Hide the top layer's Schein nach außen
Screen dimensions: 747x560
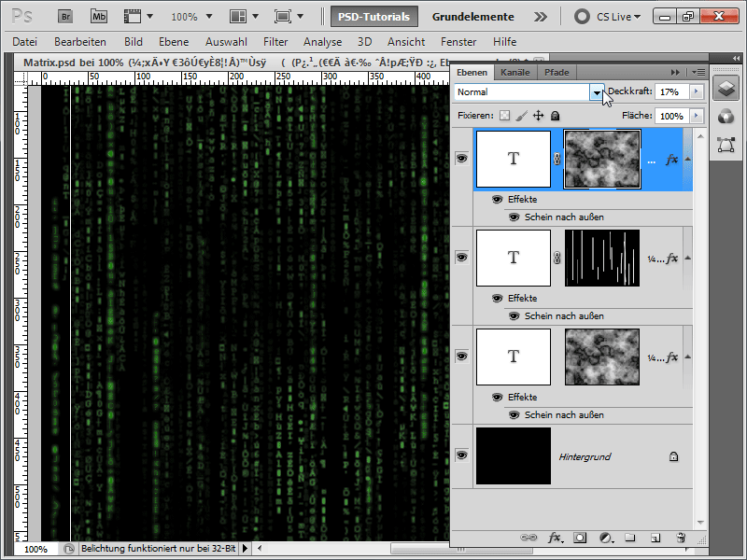(514, 217)
